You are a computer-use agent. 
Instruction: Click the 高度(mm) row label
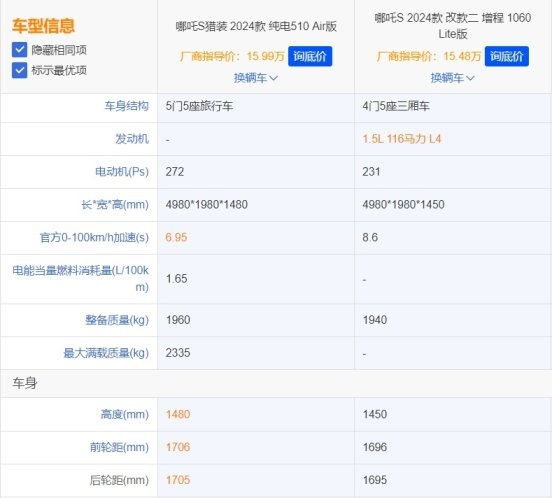pos(125,414)
